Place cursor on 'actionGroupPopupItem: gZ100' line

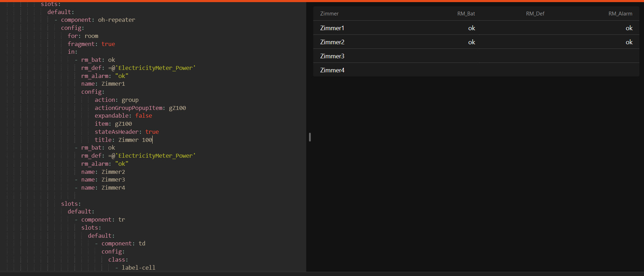click(x=140, y=108)
